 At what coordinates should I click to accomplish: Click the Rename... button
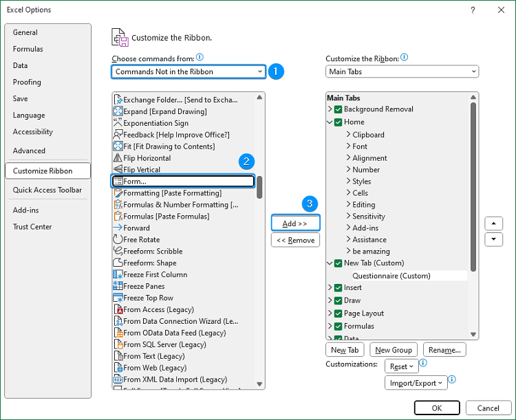[444, 350]
